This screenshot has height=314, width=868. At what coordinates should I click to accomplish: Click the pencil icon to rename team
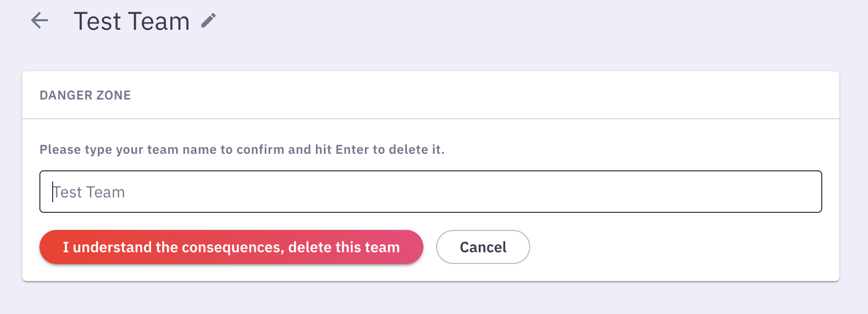[x=208, y=21]
